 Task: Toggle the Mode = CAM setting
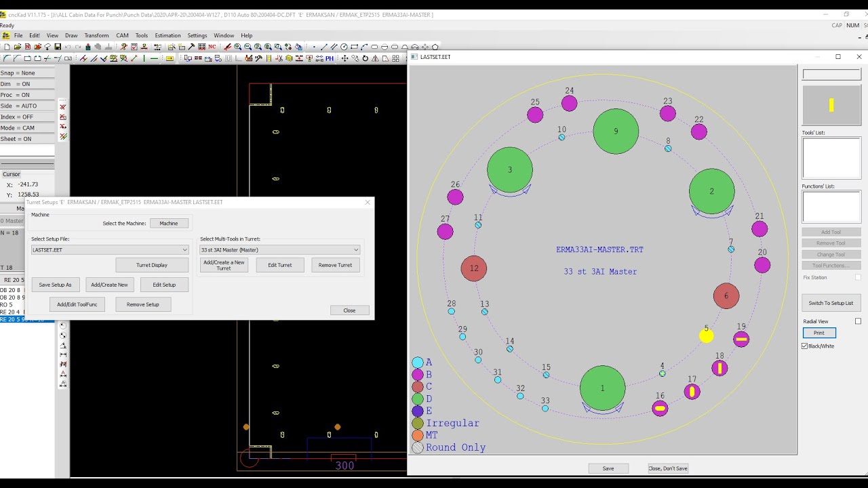click(27, 127)
